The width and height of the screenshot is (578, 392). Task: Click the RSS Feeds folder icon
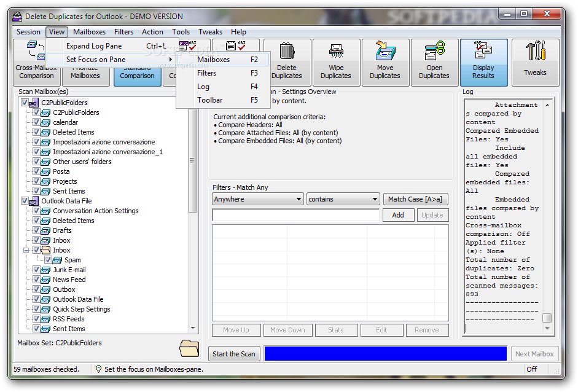(x=45, y=319)
